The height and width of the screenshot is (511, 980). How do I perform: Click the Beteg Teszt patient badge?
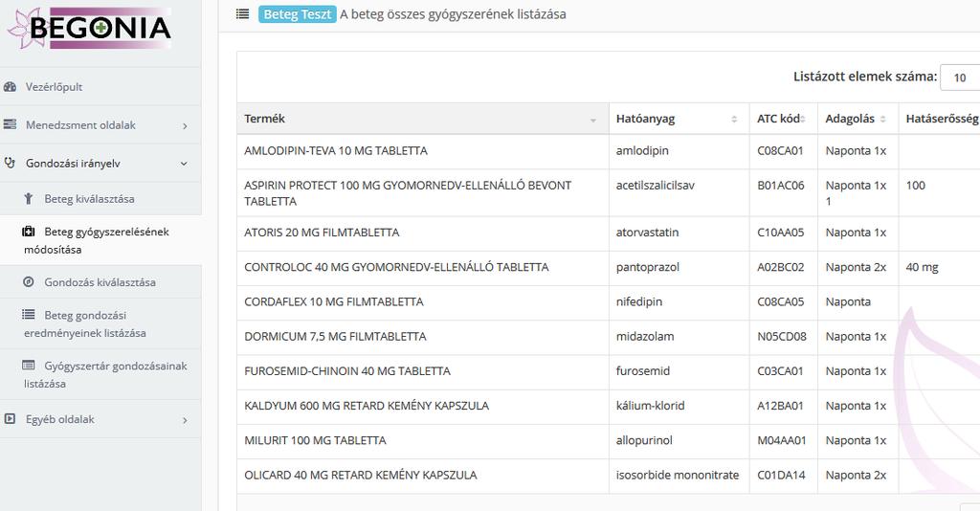(298, 14)
